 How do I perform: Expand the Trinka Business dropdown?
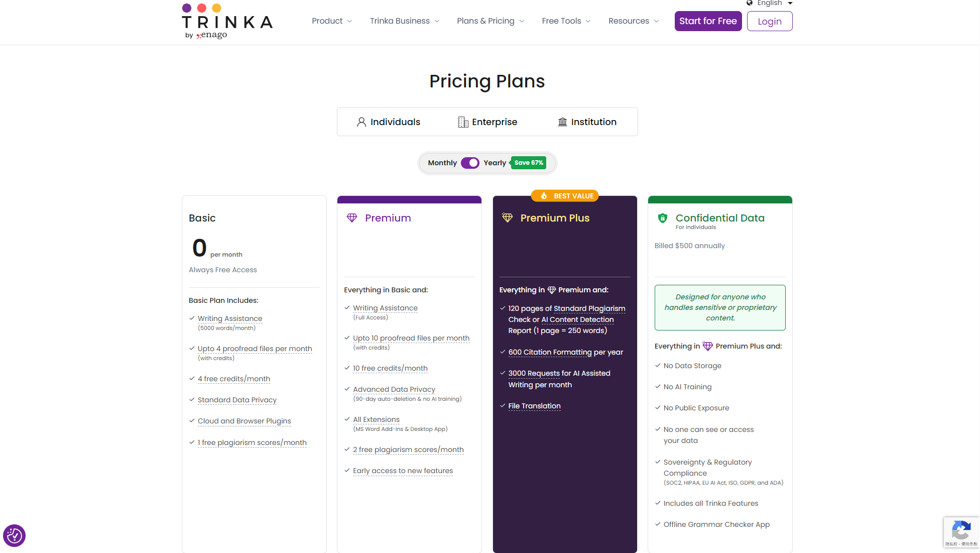tap(405, 21)
